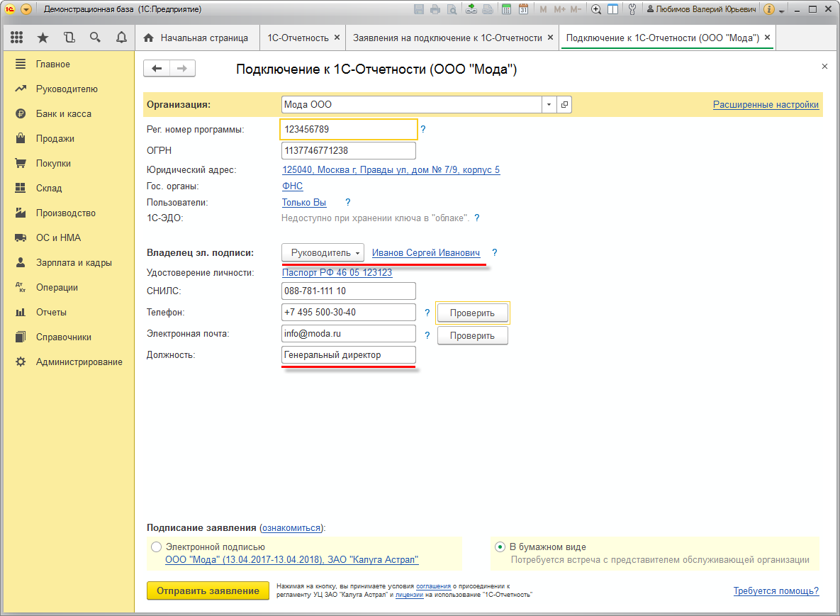Click Проверить button next to phone

pyautogui.click(x=473, y=313)
